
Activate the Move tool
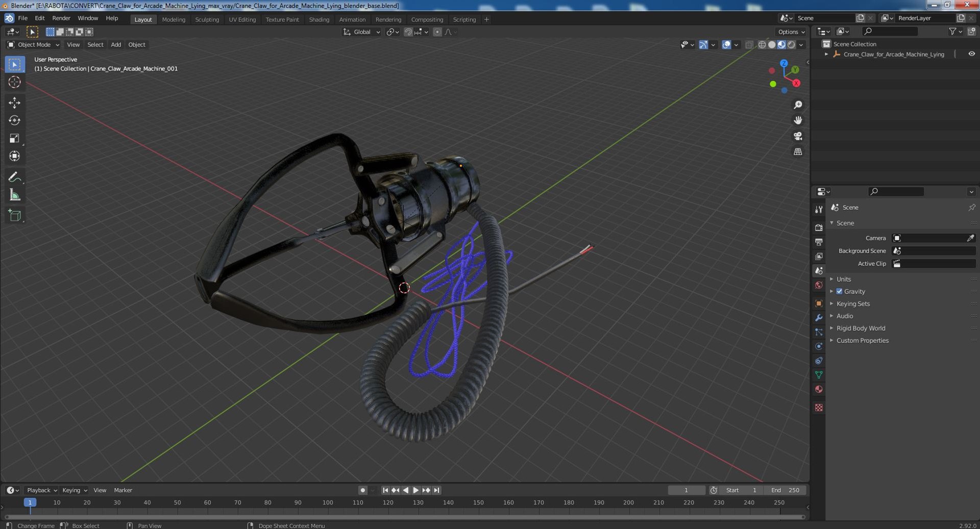[14, 103]
